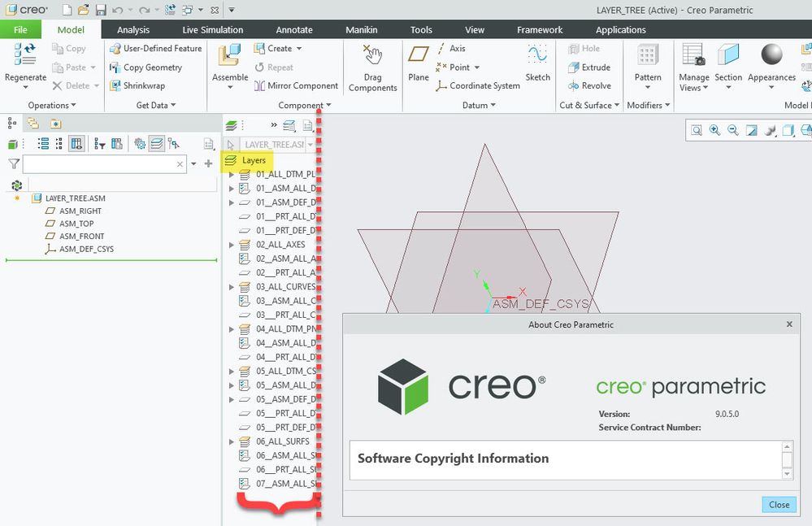The image size is (812, 526).
Task: Open the Point datum dropdown arrow
Action: [x=477, y=67]
